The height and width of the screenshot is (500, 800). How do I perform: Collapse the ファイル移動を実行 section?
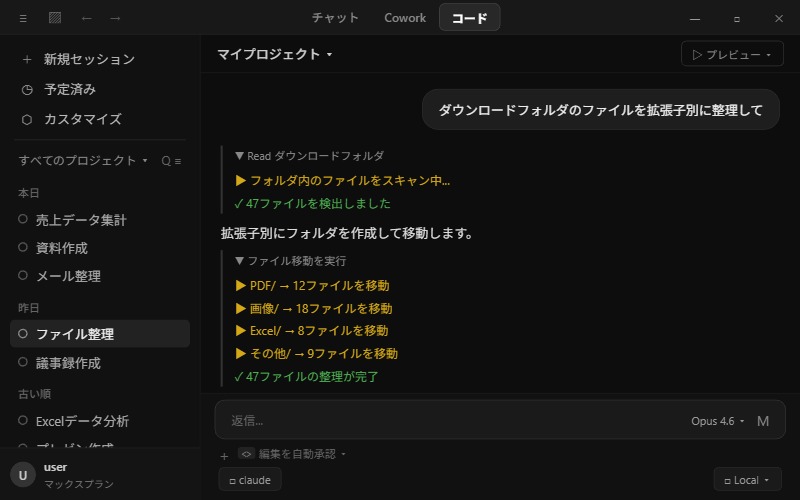point(290,261)
